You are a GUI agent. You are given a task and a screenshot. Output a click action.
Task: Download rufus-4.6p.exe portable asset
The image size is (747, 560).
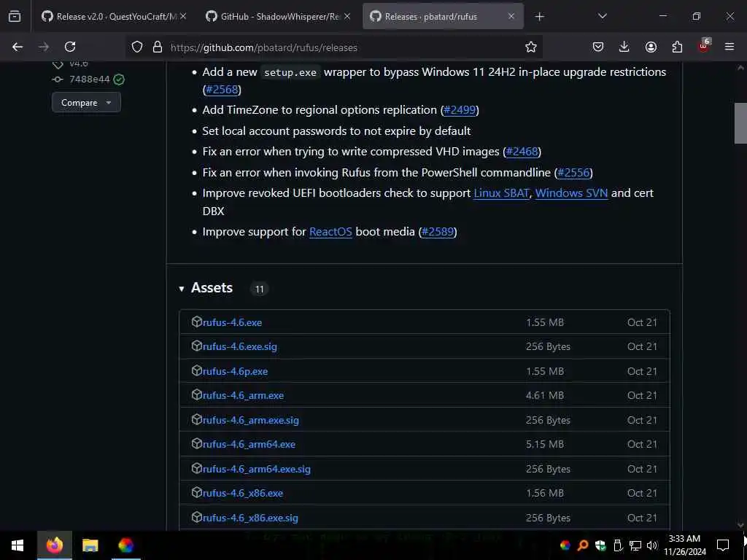pos(235,371)
